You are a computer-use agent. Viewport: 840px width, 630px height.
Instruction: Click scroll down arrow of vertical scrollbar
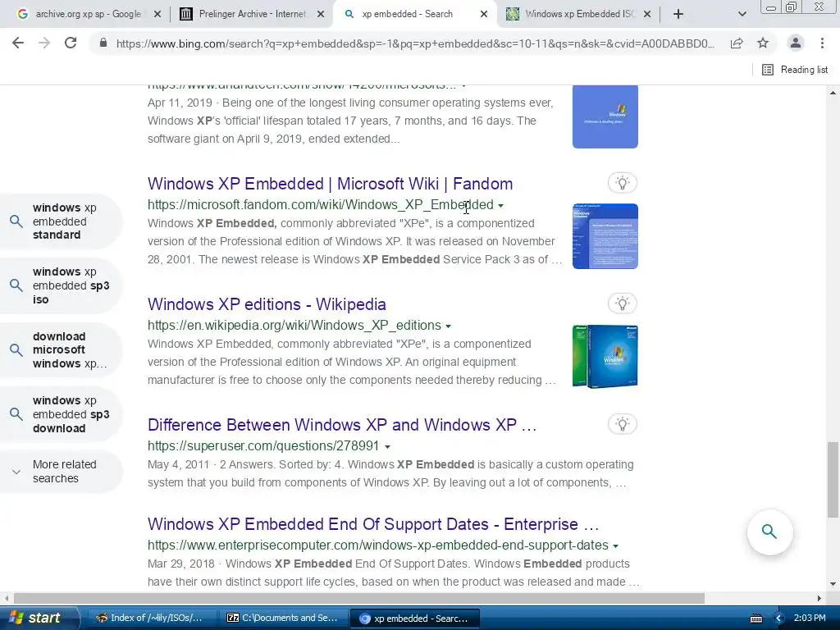click(833, 584)
